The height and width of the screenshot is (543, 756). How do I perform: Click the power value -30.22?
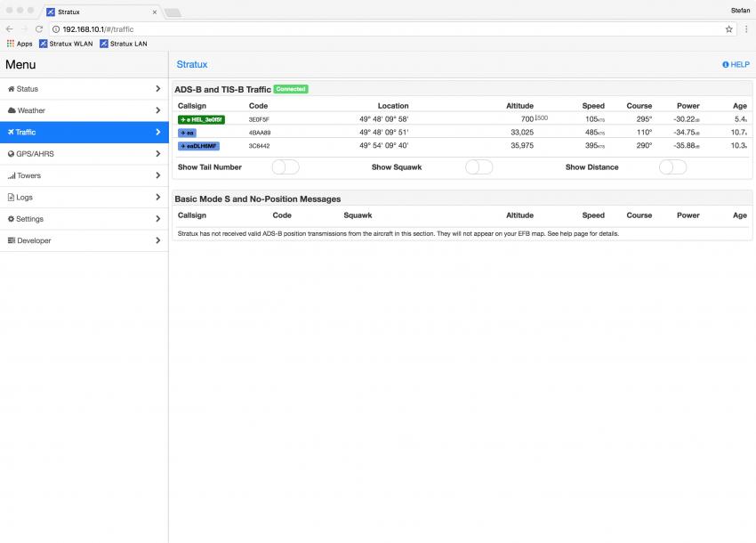click(687, 119)
